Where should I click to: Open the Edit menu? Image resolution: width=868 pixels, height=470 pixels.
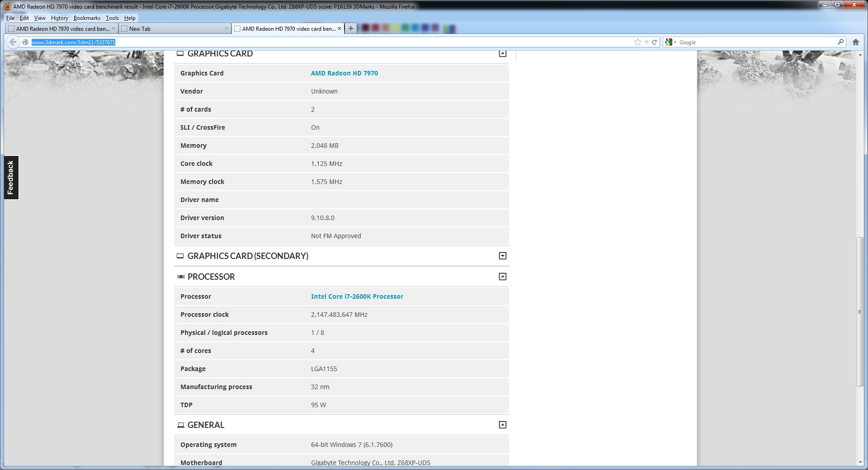pyautogui.click(x=24, y=18)
